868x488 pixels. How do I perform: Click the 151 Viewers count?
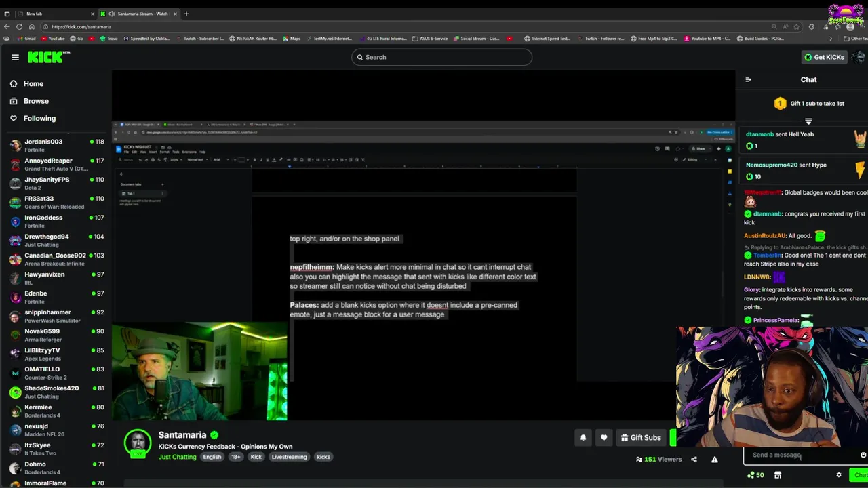click(x=658, y=460)
